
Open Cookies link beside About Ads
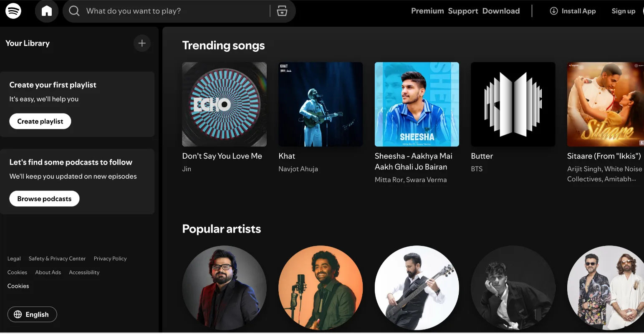pos(17,272)
